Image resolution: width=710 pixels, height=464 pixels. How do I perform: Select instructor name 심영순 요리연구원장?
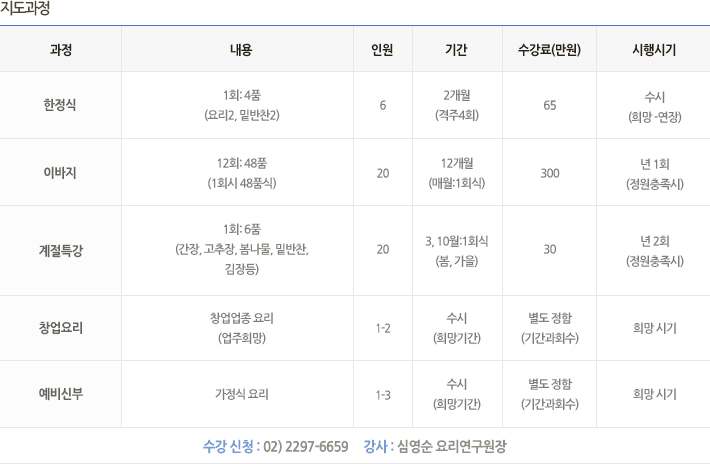[x=451, y=447]
